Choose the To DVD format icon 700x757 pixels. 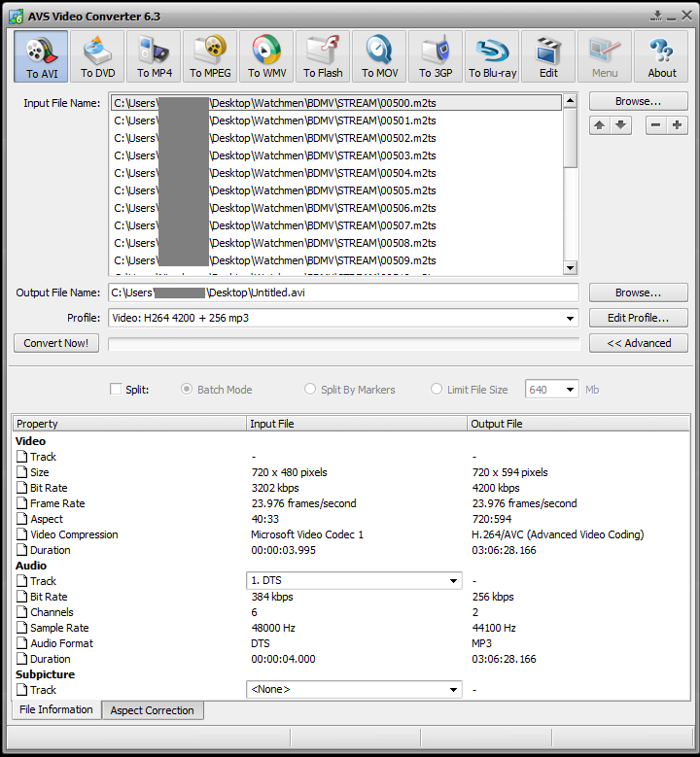coord(97,56)
